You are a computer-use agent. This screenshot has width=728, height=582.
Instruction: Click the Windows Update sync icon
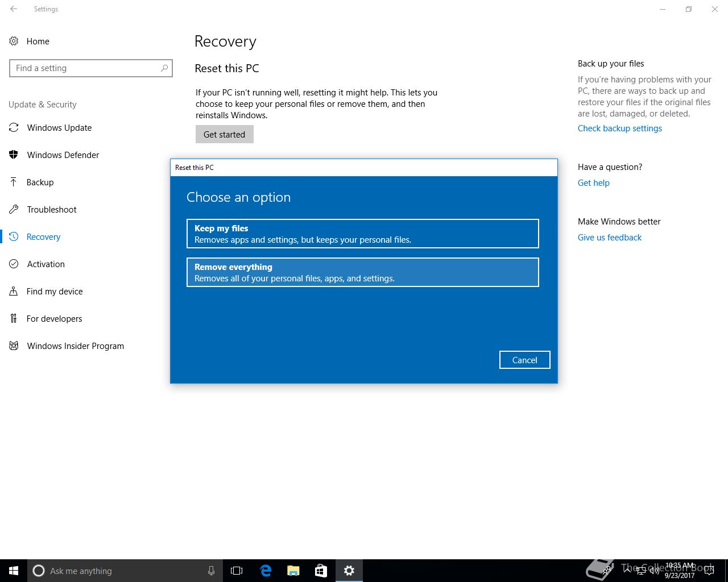point(14,127)
